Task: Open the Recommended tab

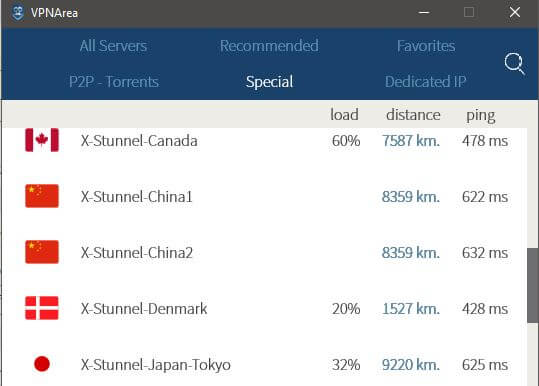Action: 269,46
